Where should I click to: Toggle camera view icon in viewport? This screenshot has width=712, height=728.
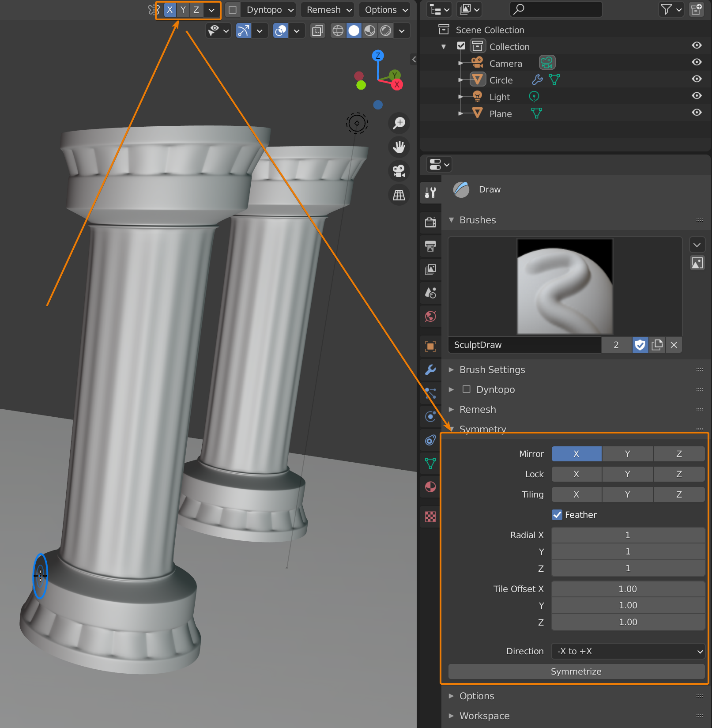pos(399,171)
